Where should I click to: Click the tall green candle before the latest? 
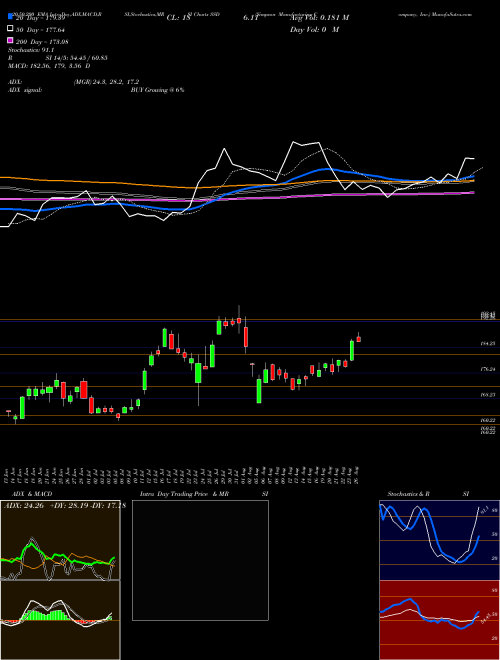[x=352, y=350]
